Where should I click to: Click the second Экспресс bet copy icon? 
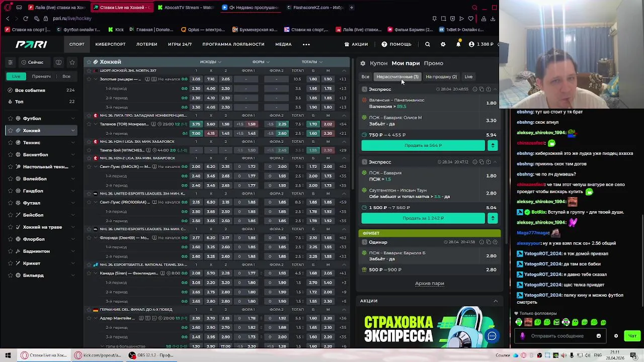481,162
